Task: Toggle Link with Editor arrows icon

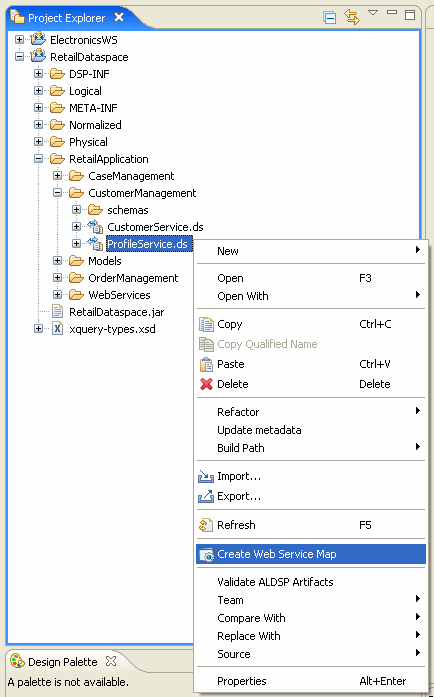Action: [352, 17]
